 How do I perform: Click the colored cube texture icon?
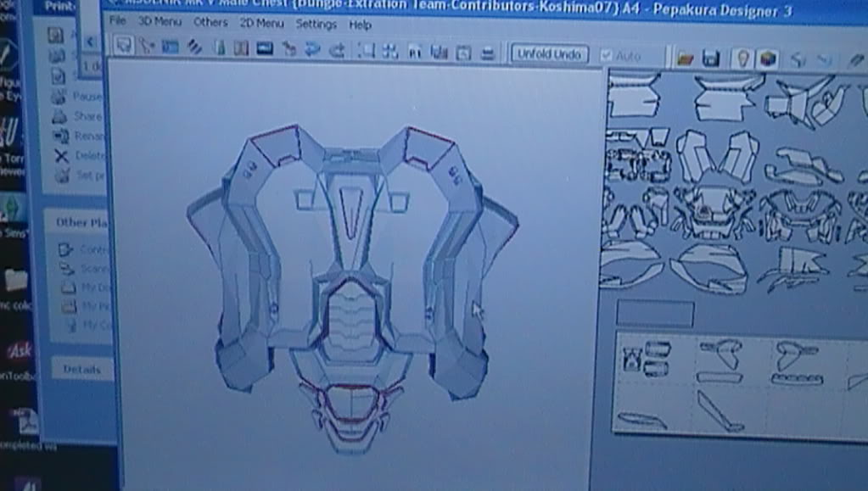click(767, 59)
